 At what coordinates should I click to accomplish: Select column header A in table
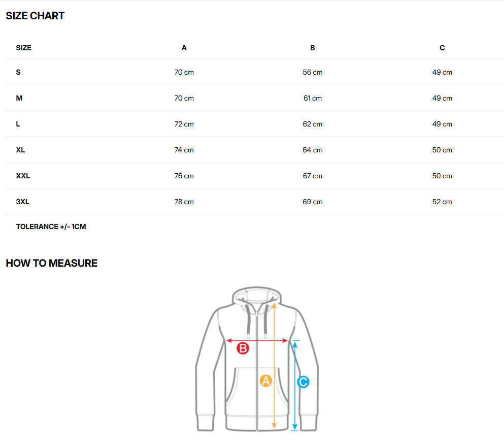[x=184, y=48]
